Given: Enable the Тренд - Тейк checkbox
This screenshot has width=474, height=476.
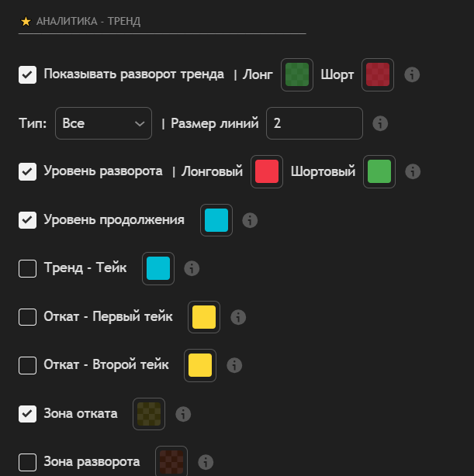Looking at the screenshot, I should 28,268.
